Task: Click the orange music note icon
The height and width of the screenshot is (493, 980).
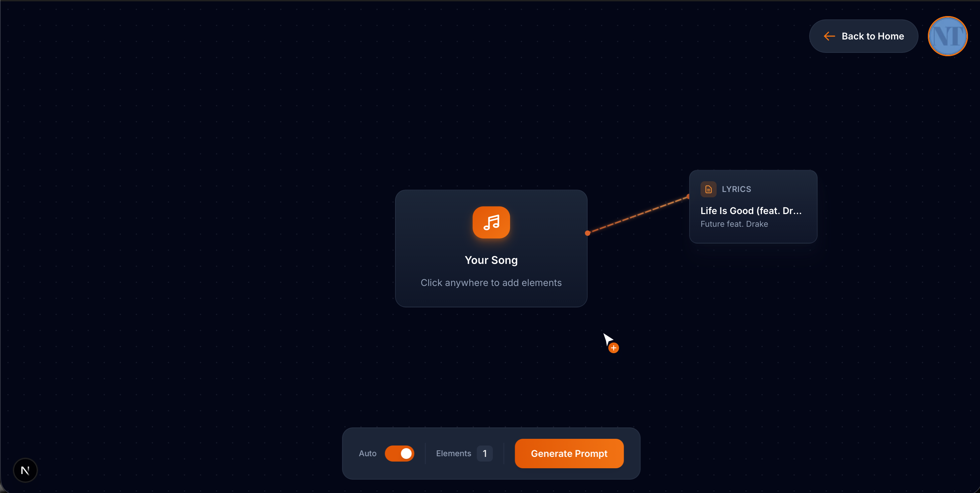Action: coord(491,222)
